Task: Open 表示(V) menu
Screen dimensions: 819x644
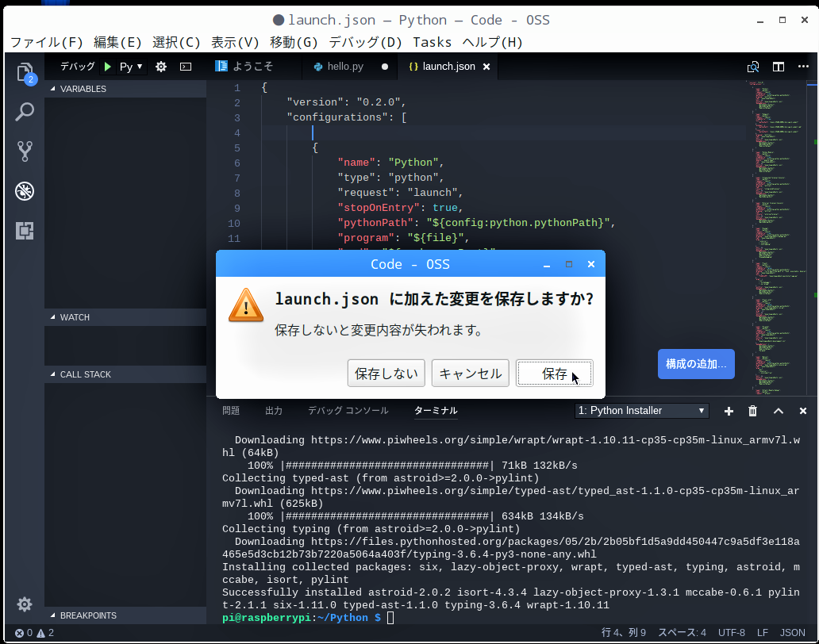Action: 235,42
